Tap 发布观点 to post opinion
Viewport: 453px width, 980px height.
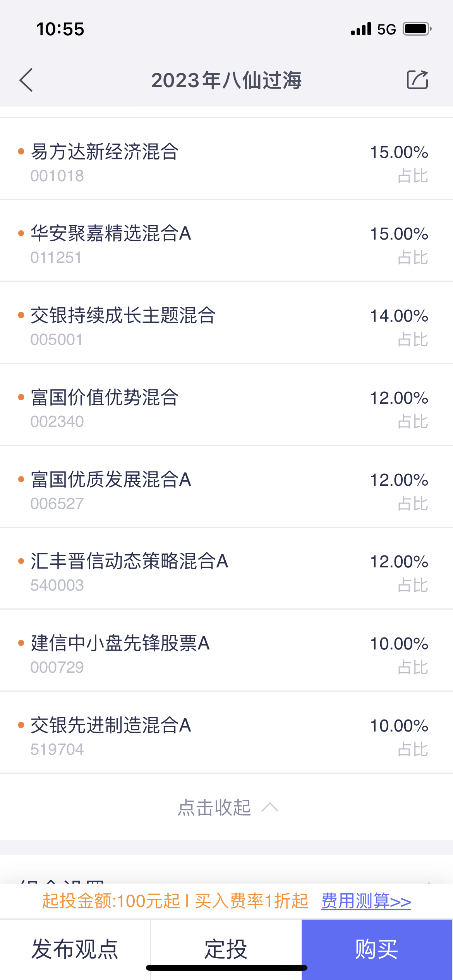pyautogui.click(x=75, y=949)
